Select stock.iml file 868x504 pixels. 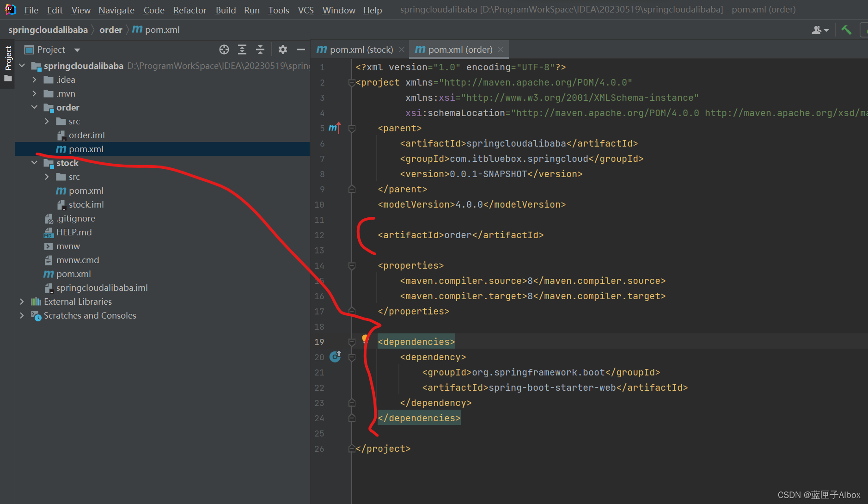tap(86, 204)
